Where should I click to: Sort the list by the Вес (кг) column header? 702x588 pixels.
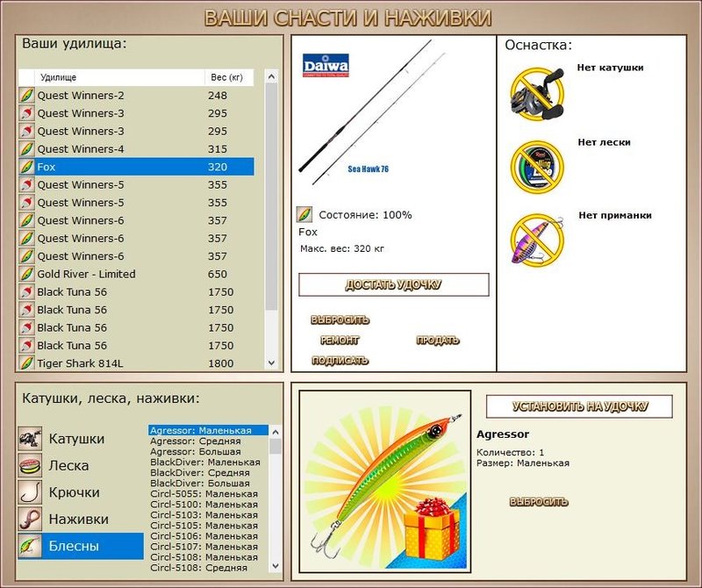coord(229,77)
